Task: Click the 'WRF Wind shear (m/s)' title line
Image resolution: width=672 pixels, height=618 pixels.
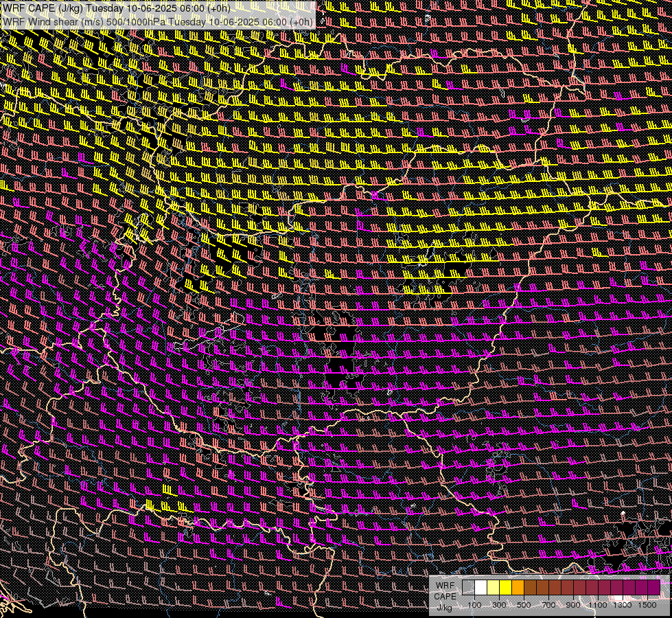Action: pos(157,22)
